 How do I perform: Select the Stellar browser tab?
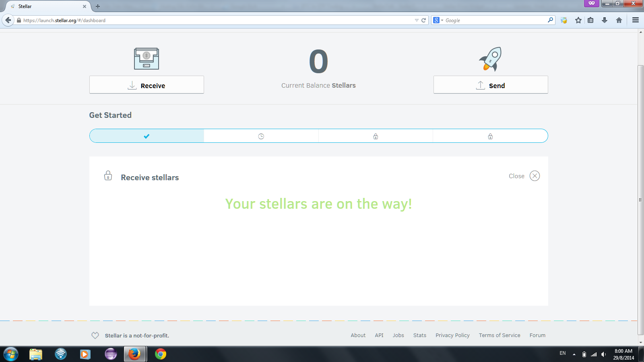[x=47, y=6]
